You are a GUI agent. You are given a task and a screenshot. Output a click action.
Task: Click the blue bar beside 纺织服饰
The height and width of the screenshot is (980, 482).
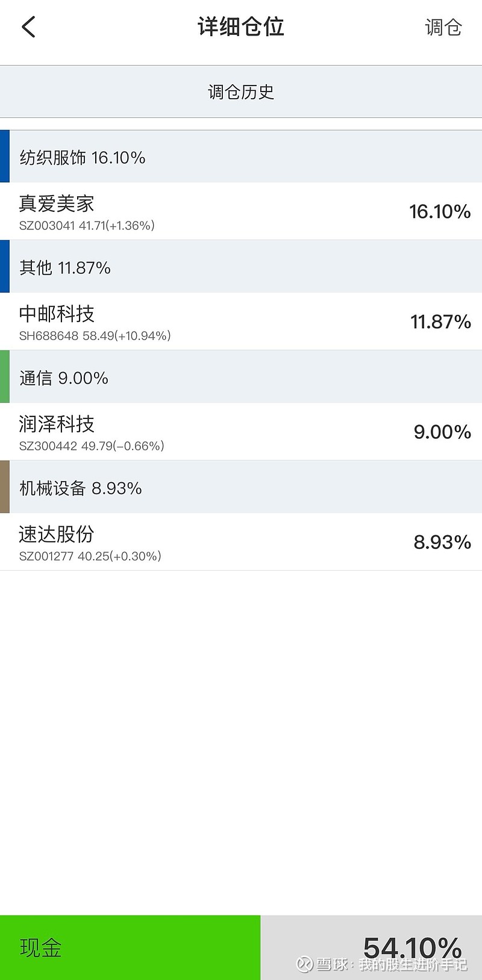pos(5,157)
